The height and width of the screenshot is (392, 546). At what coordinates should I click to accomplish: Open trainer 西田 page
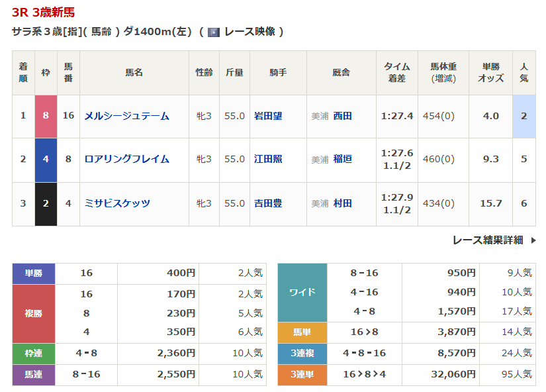point(342,116)
